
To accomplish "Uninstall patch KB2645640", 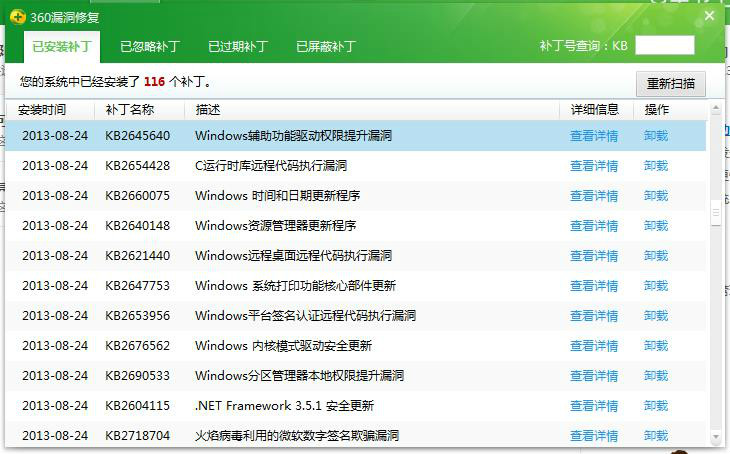I will pos(656,136).
